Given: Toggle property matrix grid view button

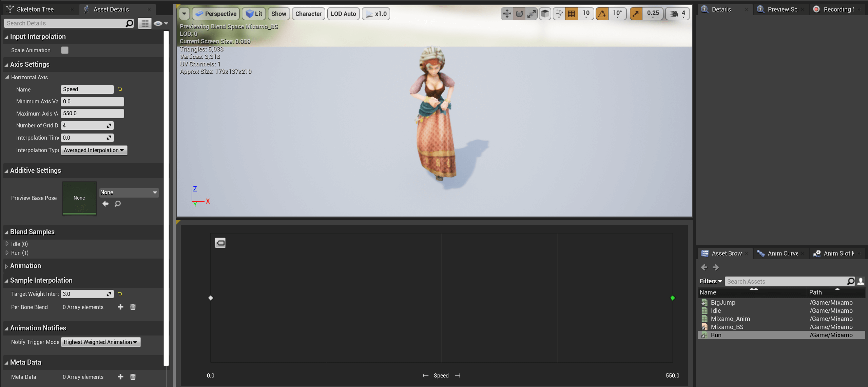Looking at the screenshot, I should click(x=145, y=23).
